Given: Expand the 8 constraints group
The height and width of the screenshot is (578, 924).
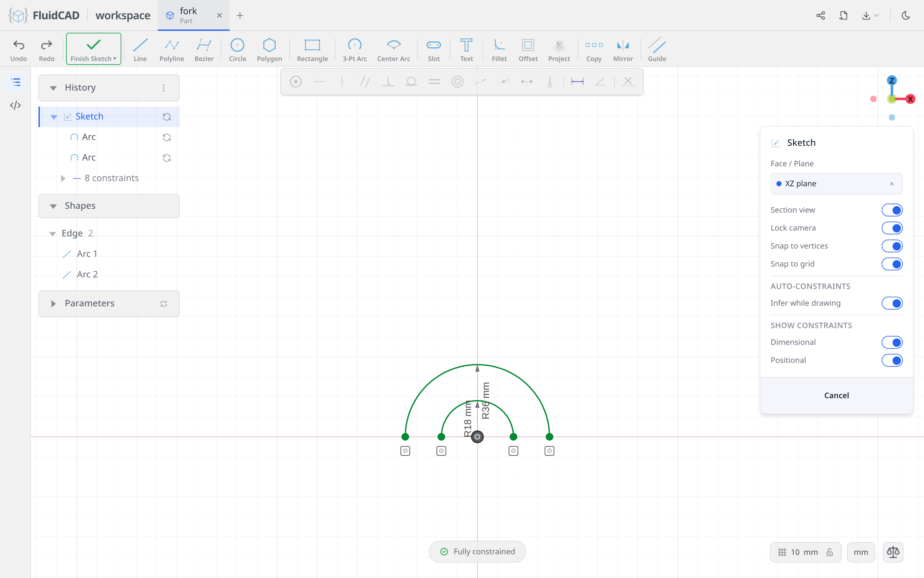Looking at the screenshot, I should tap(63, 178).
